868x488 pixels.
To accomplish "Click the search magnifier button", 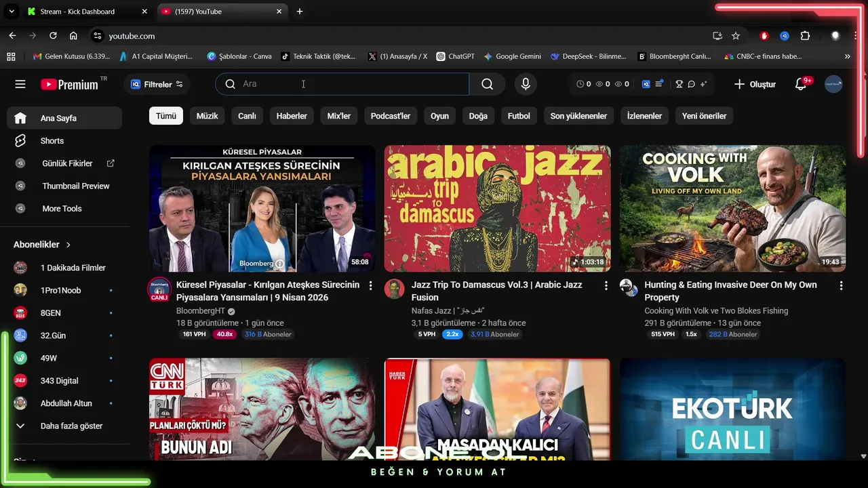I will pos(487,84).
